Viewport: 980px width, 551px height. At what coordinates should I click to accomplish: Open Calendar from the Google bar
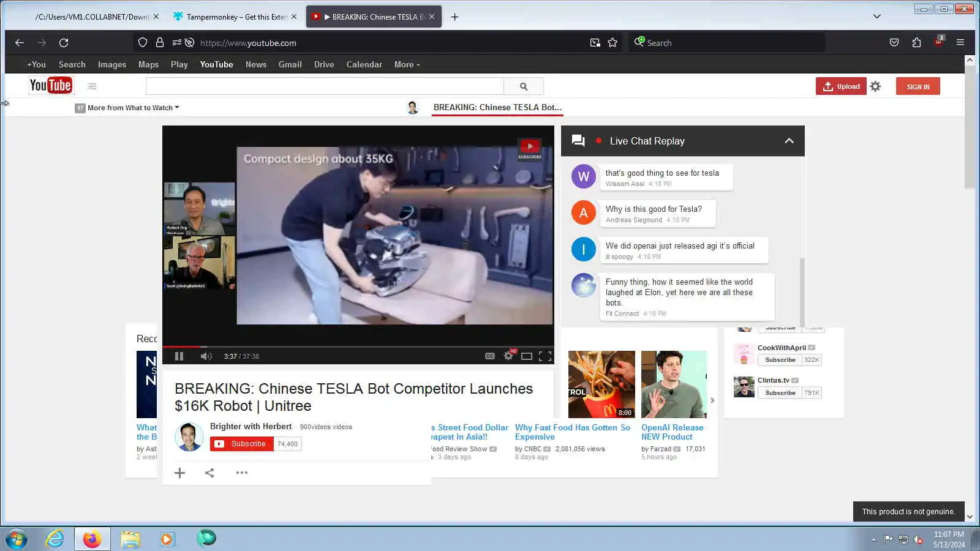point(364,64)
